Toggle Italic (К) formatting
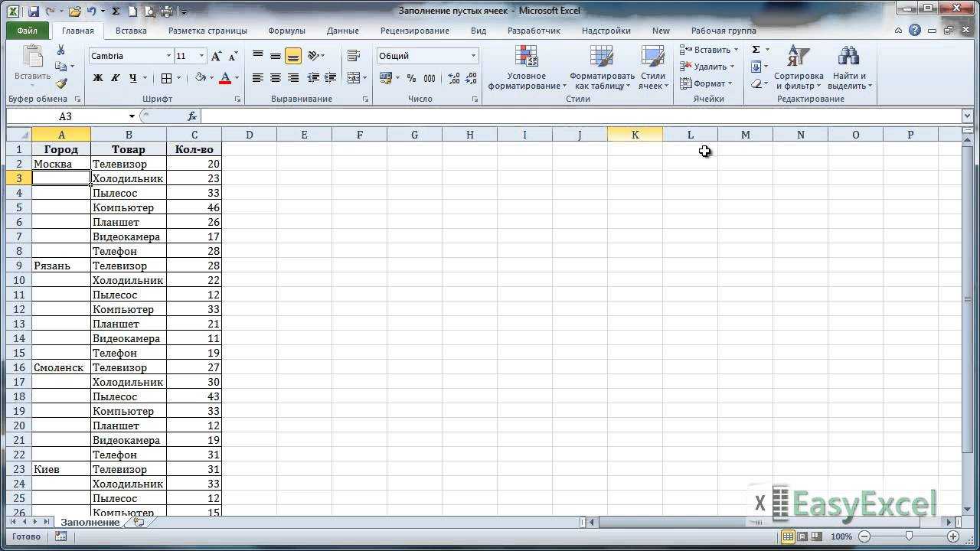 [115, 78]
